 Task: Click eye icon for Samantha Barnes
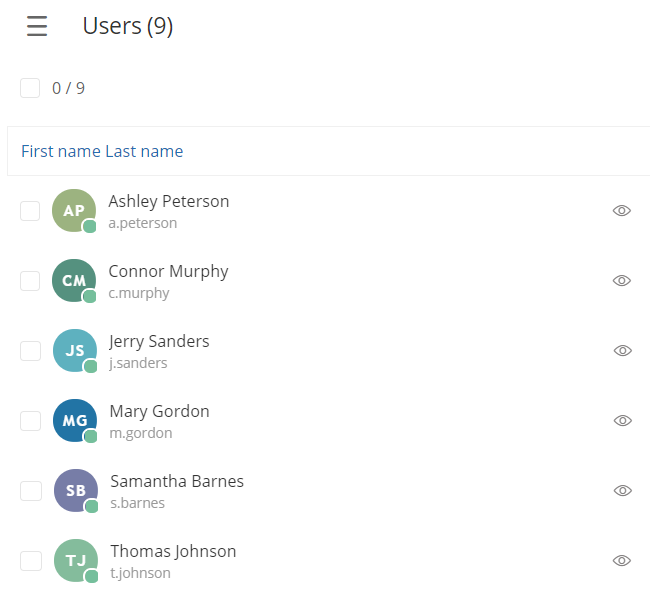pyautogui.click(x=623, y=491)
